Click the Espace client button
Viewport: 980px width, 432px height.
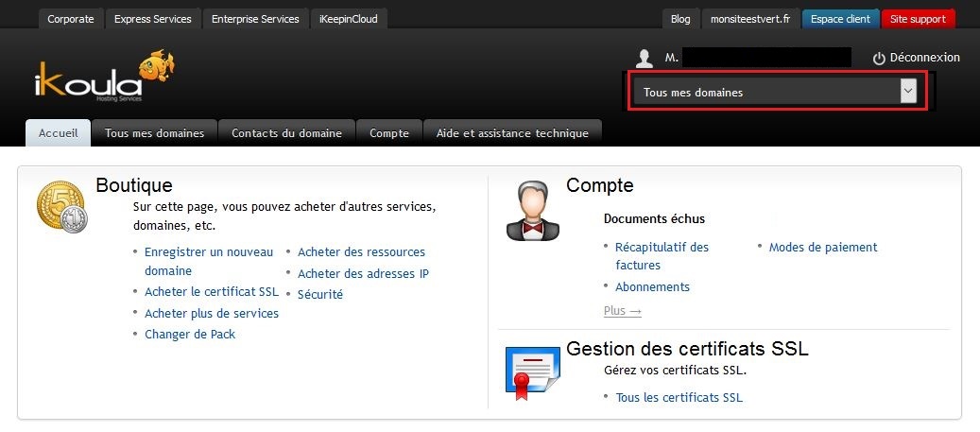840,19
